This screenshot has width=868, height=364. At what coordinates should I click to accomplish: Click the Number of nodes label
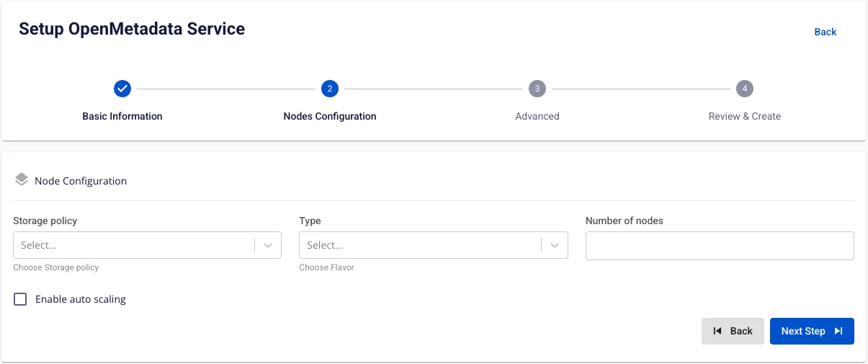click(x=625, y=221)
